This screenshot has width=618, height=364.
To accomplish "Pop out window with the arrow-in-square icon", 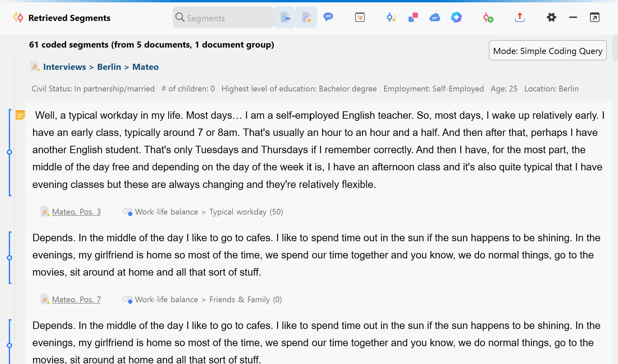I will click(x=595, y=17).
